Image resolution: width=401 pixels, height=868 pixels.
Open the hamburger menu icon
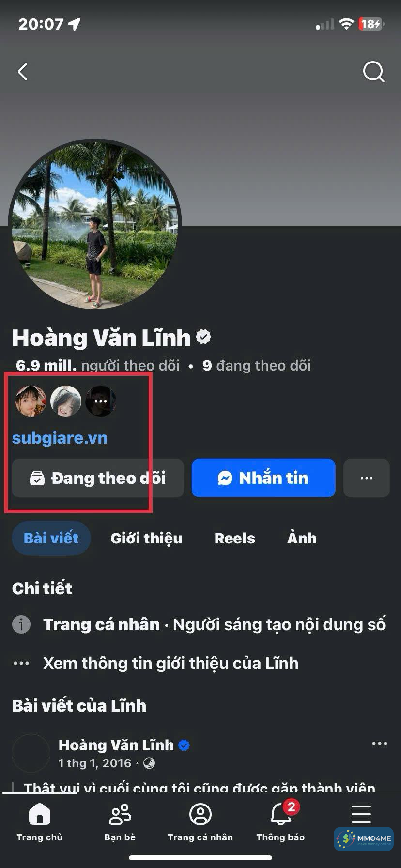click(x=361, y=814)
